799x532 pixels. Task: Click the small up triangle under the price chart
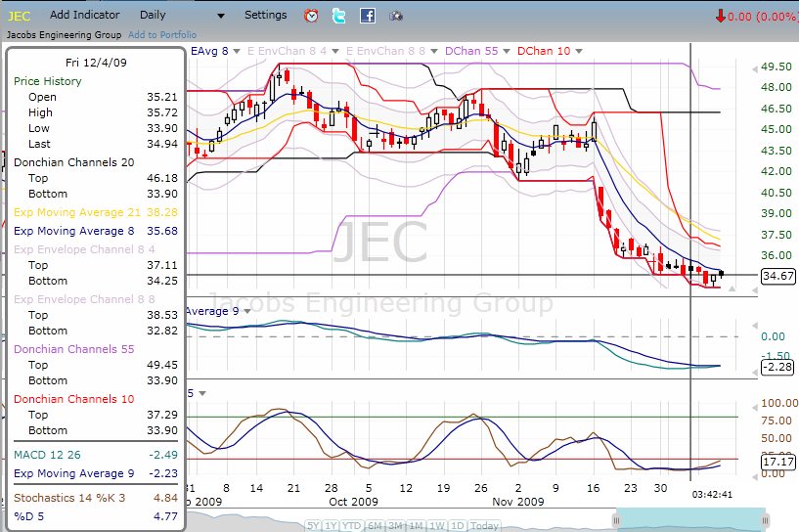(x=732, y=288)
